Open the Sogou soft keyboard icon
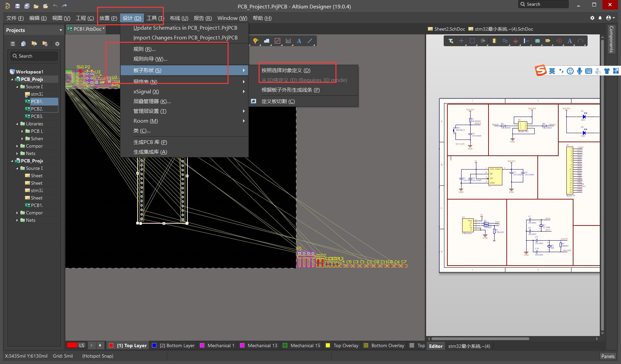 589,71
